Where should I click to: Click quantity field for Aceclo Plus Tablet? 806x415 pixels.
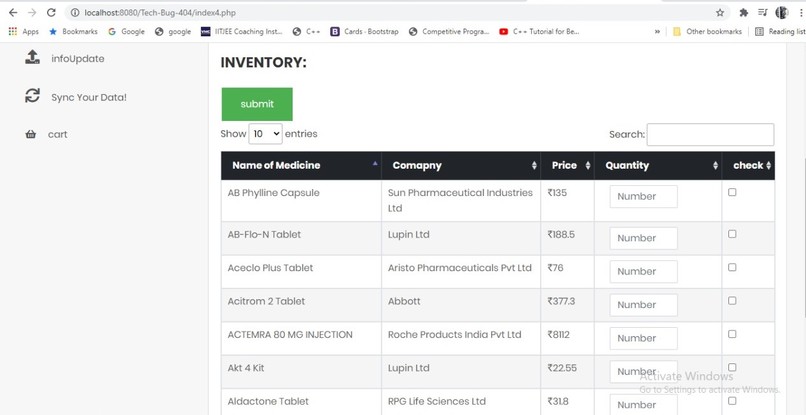pos(644,272)
